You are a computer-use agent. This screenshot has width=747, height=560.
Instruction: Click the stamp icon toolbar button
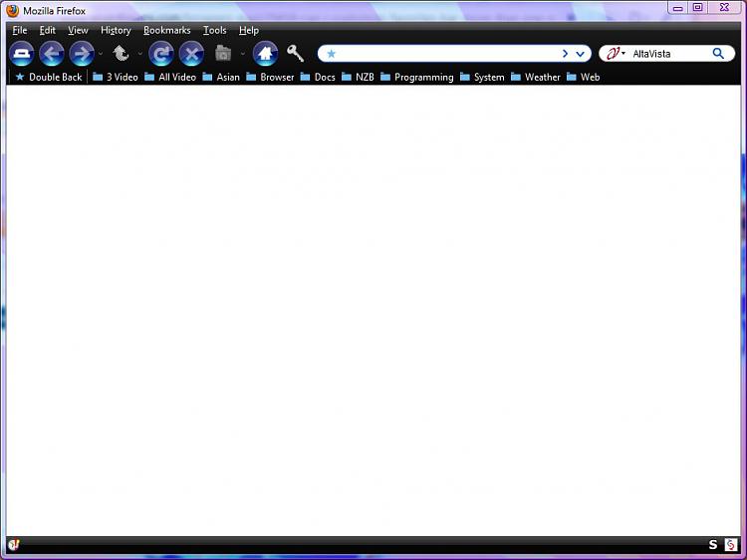point(22,54)
